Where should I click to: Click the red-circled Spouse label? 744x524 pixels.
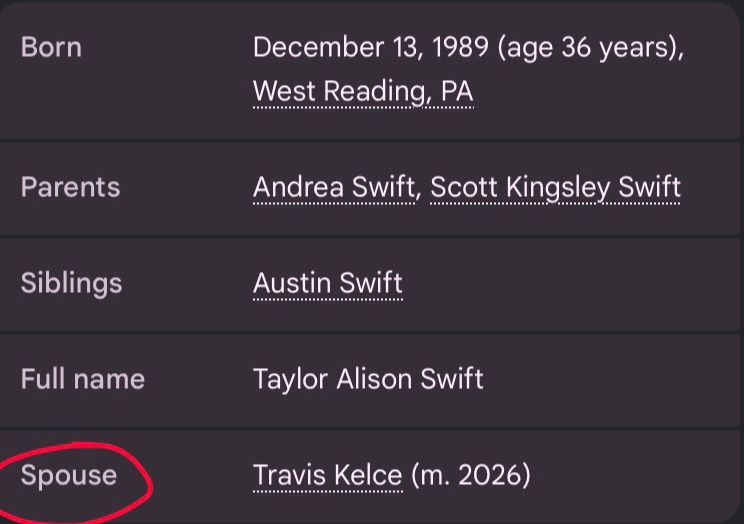tap(69, 476)
